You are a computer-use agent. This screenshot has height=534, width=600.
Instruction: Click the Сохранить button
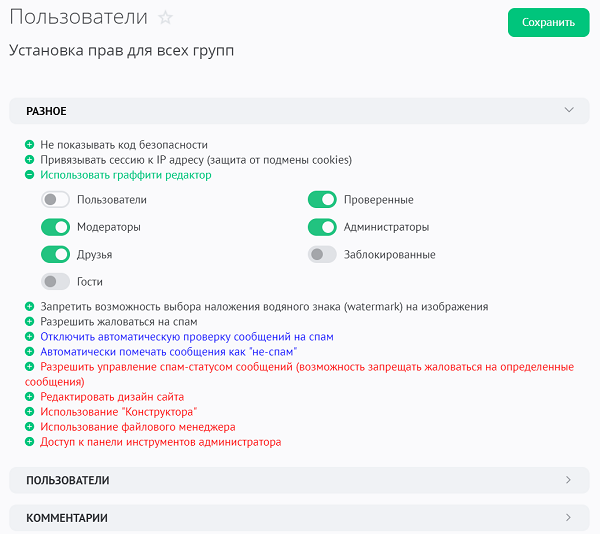pos(548,22)
